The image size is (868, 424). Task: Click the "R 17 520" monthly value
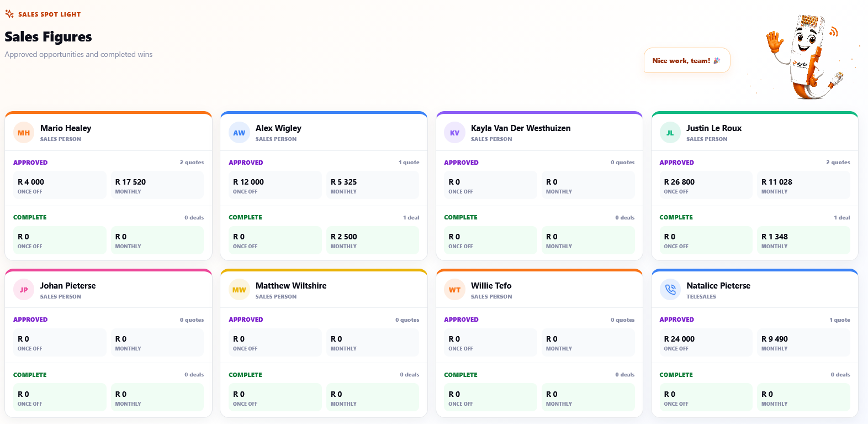[x=130, y=182]
